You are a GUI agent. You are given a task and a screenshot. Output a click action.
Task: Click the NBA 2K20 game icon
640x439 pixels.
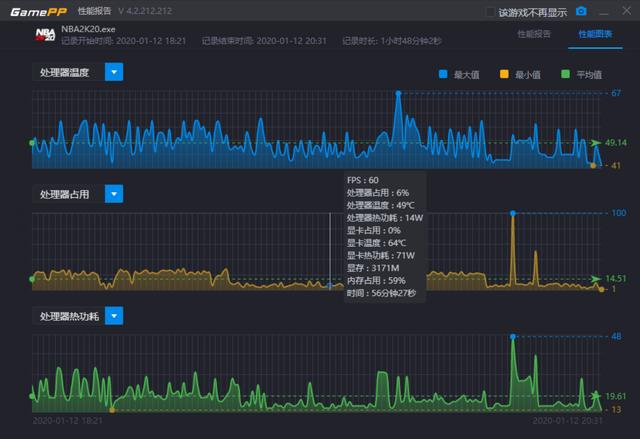(x=44, y=34)
